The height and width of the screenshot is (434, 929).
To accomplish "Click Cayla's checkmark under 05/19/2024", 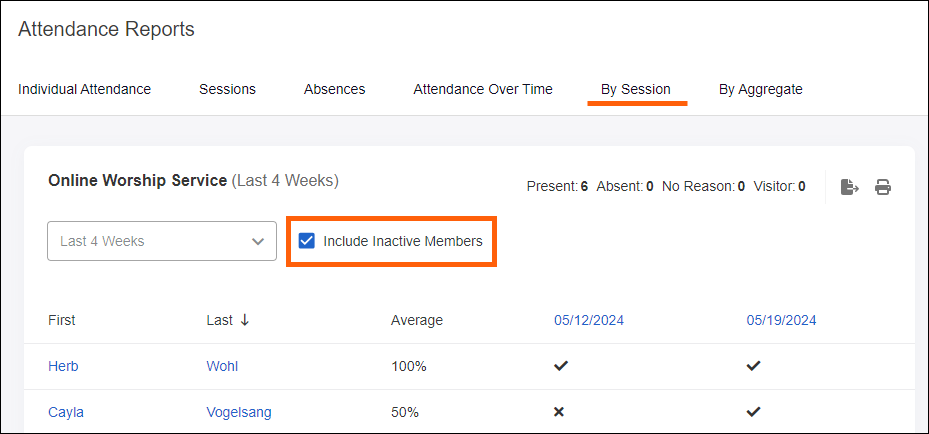I will pos(753,412).
